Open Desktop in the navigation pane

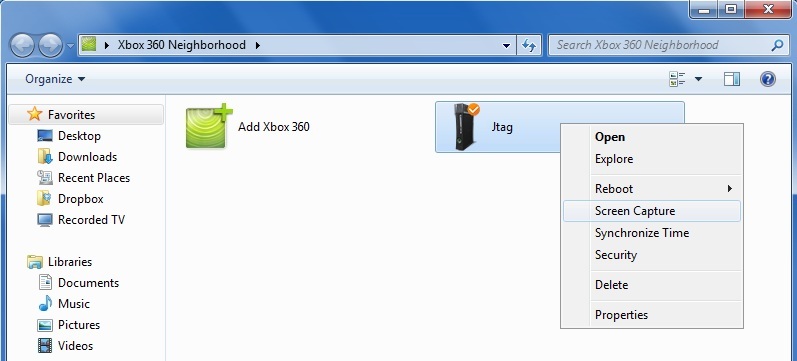pyautogui.click(x=79, y=136)
